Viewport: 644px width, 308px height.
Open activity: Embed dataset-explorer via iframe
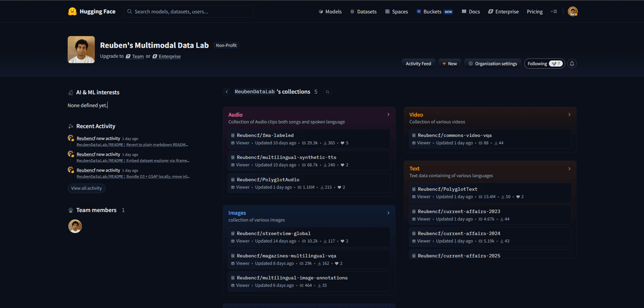click(x=132, y=160)
